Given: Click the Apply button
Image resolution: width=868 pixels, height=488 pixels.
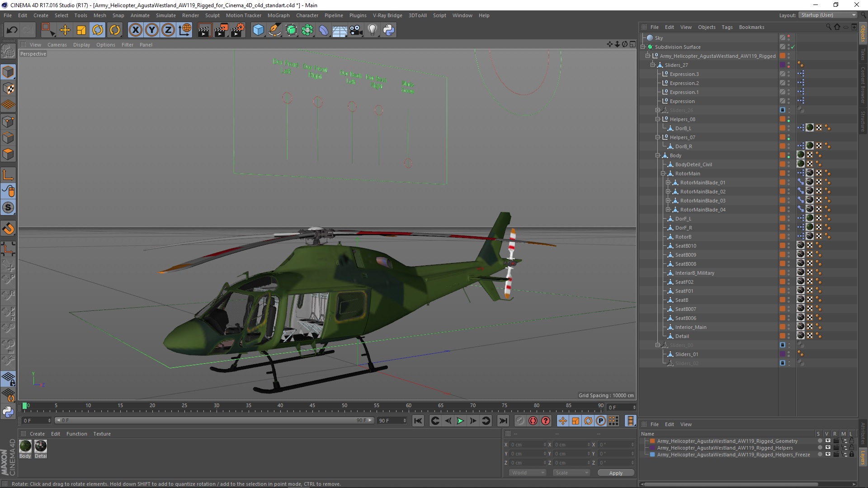Looking at the screenshot, I should click(x=616, y=473).
